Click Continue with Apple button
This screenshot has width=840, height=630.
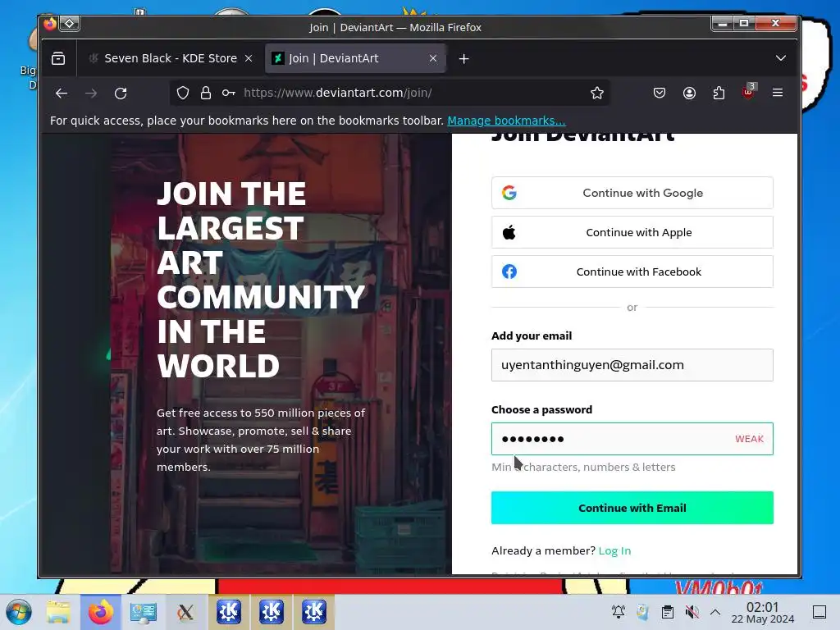pyautogui.click(x=632, y=232)
